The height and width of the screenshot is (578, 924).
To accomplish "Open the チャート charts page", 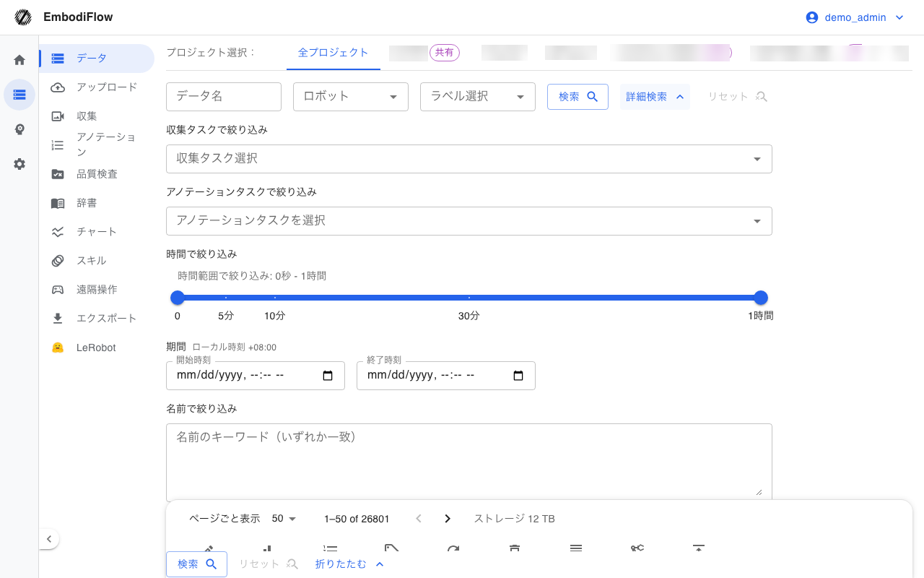I will tap(97, 232).
